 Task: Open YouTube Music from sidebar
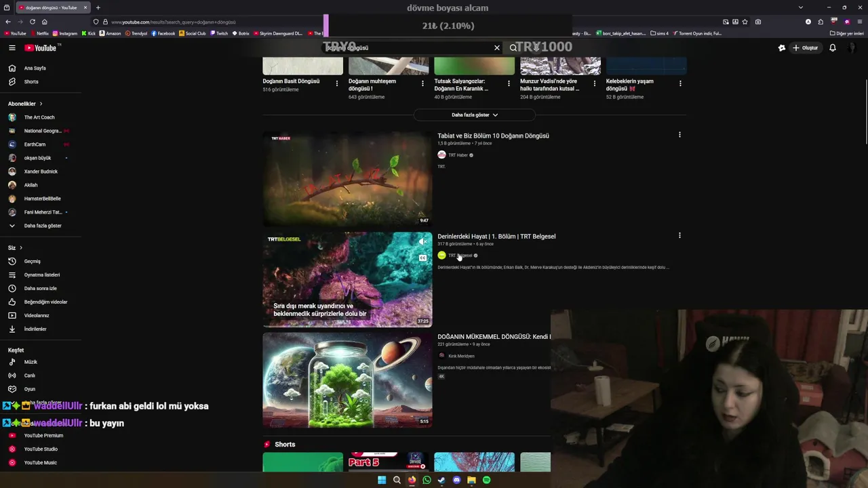click(x=41, y=463)
